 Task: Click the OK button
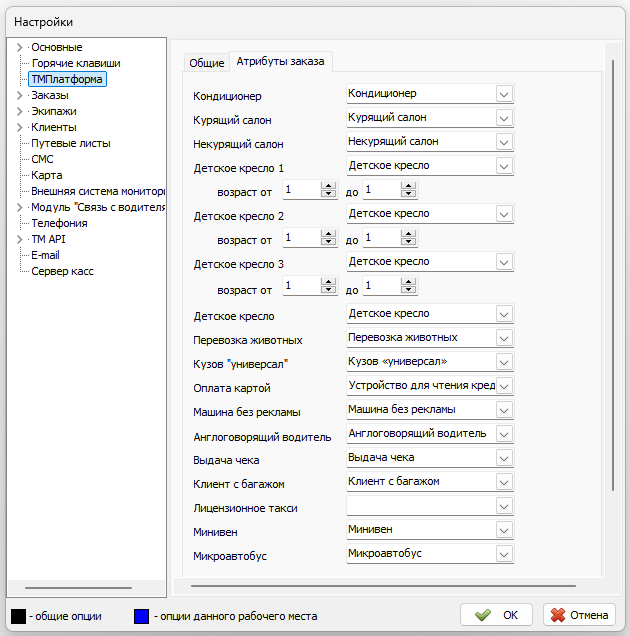click(496, 614)
